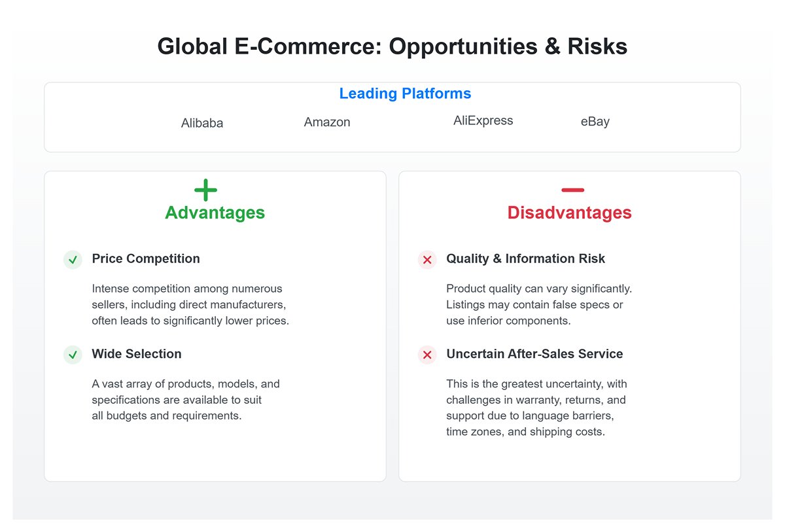This screenshot has width=785, height=532.
Task: Select the Amazon platform label
Action: click(327, 122)
